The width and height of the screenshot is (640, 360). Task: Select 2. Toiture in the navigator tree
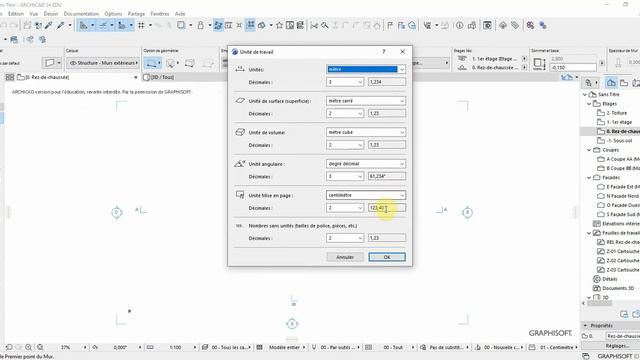point(616,113)
